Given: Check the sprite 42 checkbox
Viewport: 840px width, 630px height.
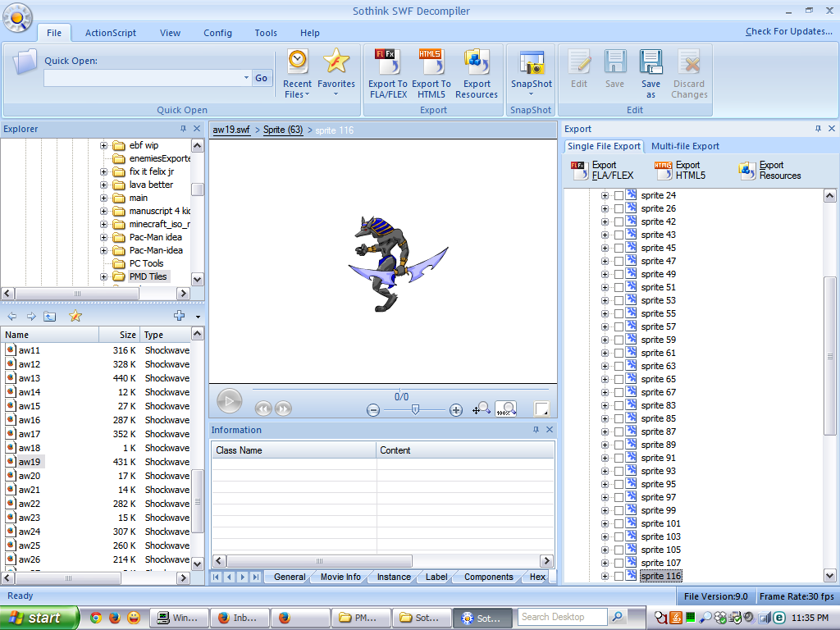Looking at the screenshot, I should (x=619, y=221).
